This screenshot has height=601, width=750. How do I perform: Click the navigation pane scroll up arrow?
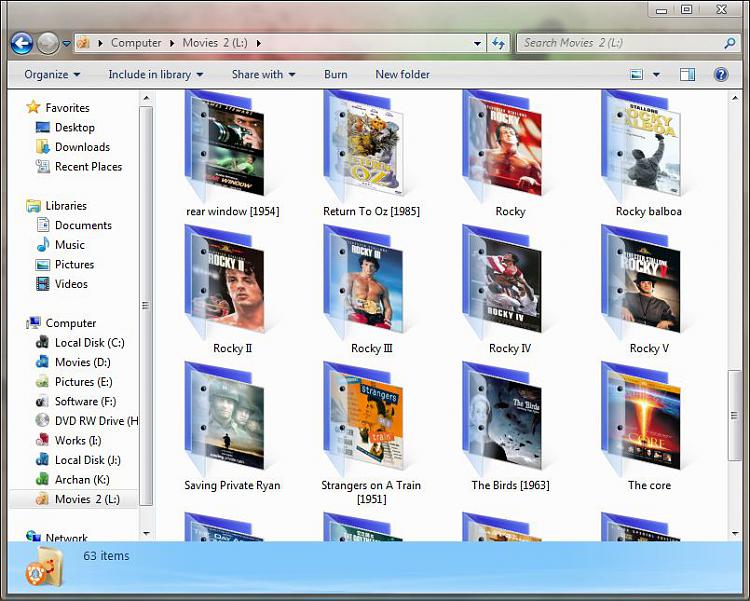tap(146, 99)
